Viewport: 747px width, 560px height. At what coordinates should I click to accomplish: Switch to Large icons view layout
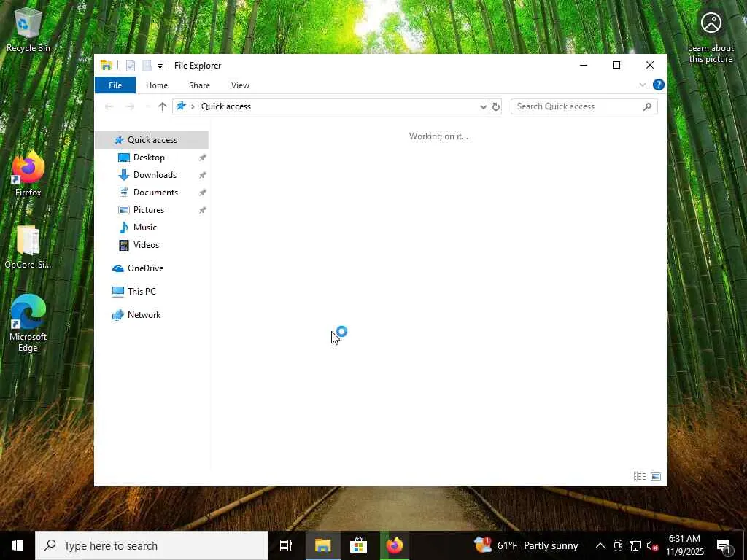(x=656, y=476)
